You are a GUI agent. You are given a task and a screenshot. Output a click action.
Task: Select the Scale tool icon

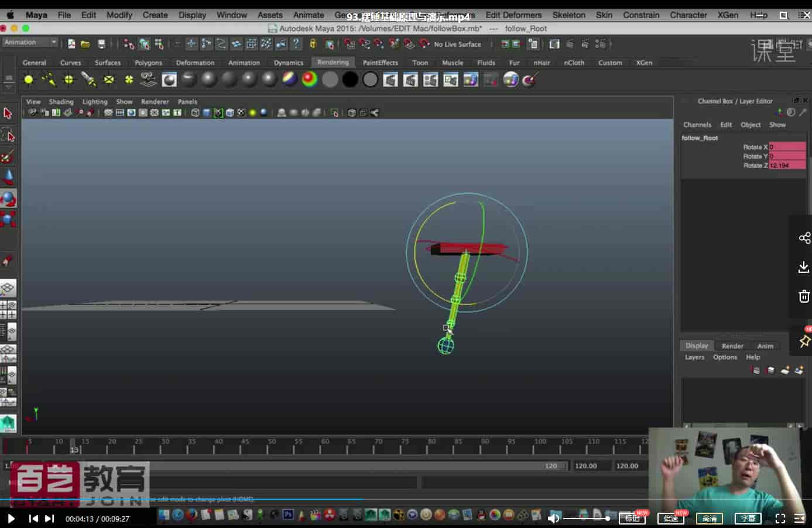[8, 220]
